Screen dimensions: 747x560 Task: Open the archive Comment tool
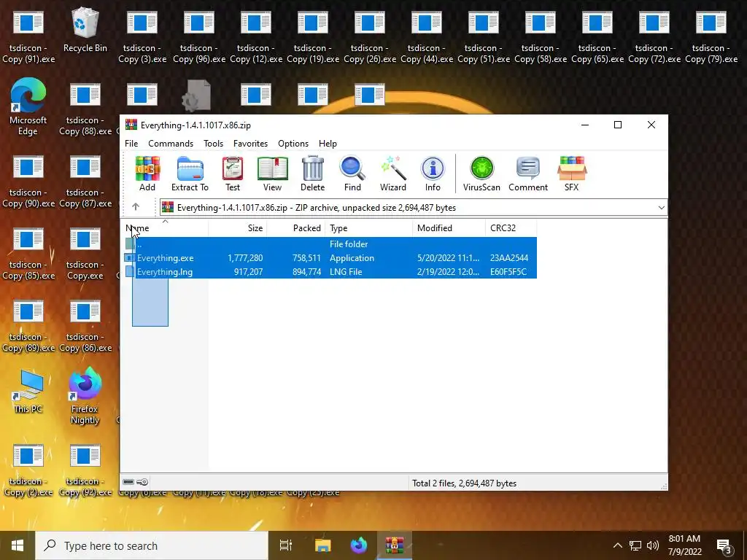pos(528,174)
